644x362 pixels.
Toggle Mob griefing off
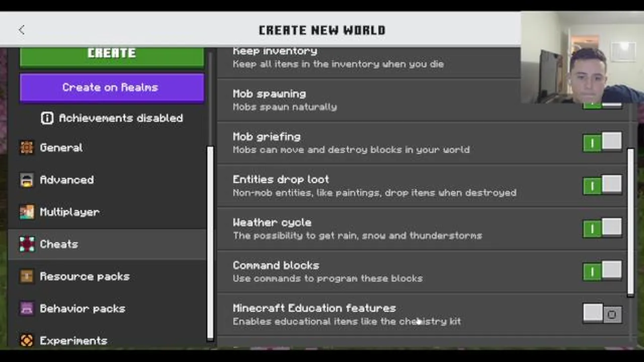pyautogui.click(x=602, y=143)
